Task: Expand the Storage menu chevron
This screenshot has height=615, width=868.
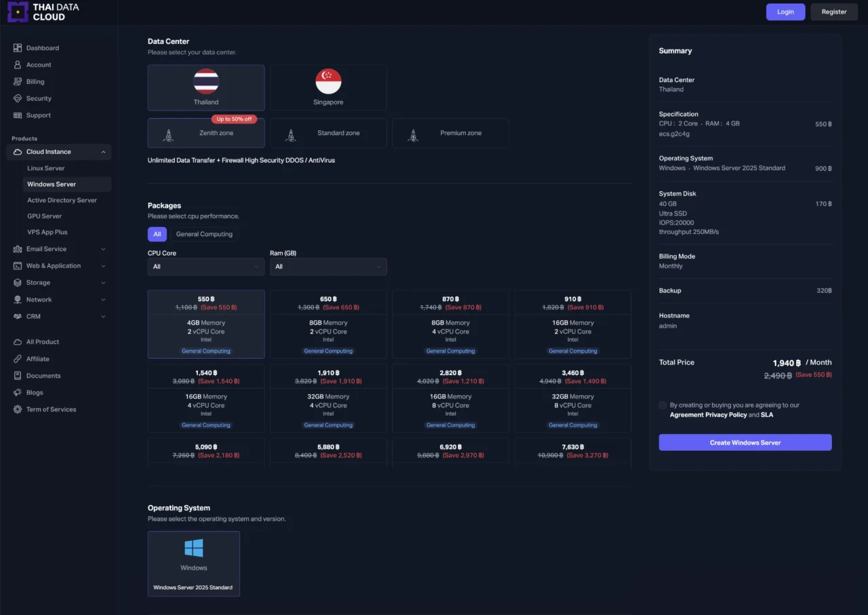Action: pyautogui.click(x=103, y=283)
